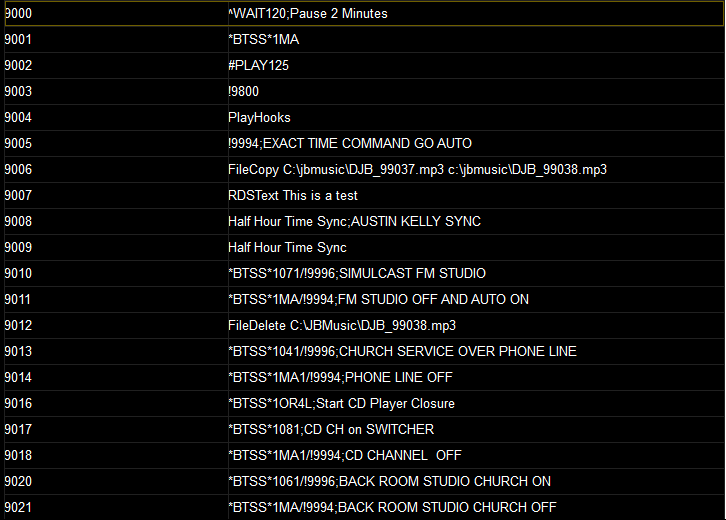
Task: Select macro 9003 with !9800
Action: [x=364, y=91]
